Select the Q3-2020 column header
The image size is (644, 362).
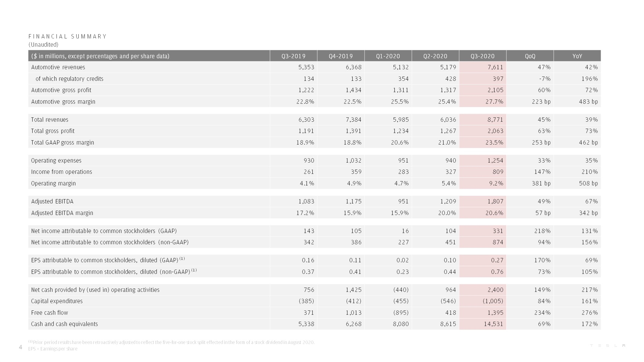click(x=483, y=56)
